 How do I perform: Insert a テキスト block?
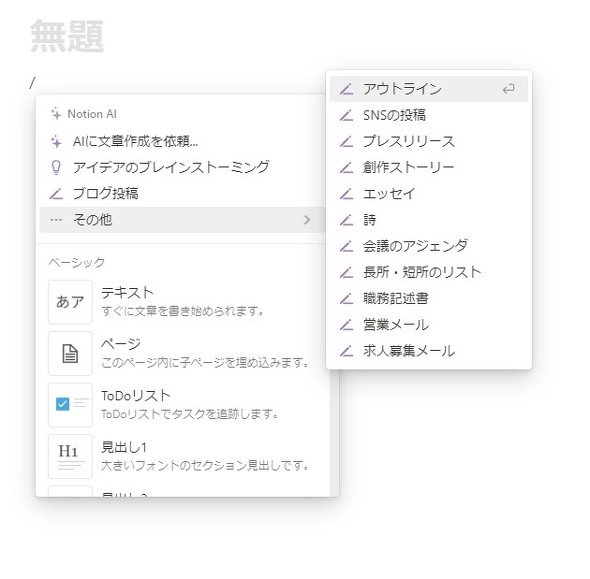pos(183,302)
